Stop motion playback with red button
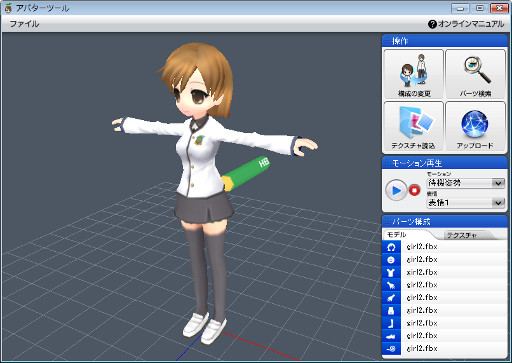The height and width of the screenshot is (363, 512). (414, 190)
